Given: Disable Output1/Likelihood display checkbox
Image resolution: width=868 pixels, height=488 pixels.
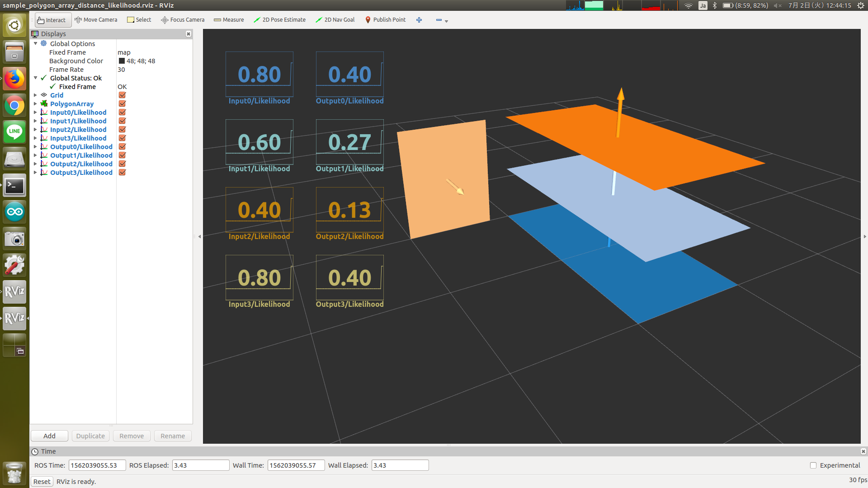Looking at the screenshot, I should 122,155.
